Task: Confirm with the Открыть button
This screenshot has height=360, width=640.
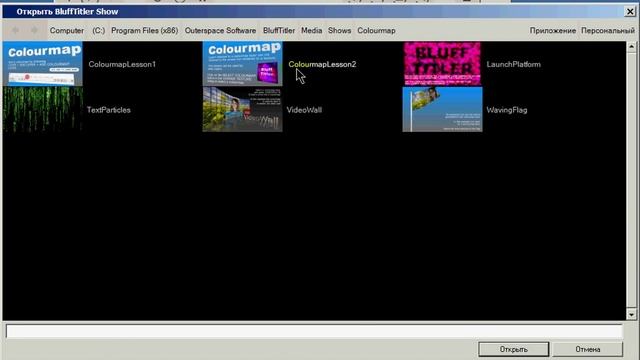Action: click(513, 349)
